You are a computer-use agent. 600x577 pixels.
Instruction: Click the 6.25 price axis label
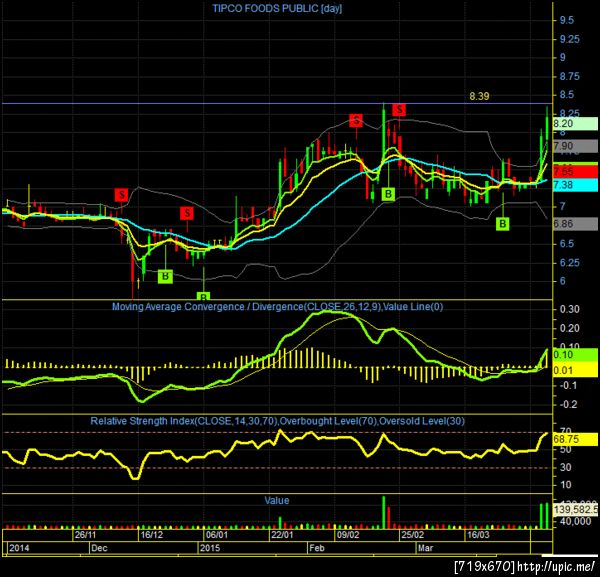coord(569,263)
